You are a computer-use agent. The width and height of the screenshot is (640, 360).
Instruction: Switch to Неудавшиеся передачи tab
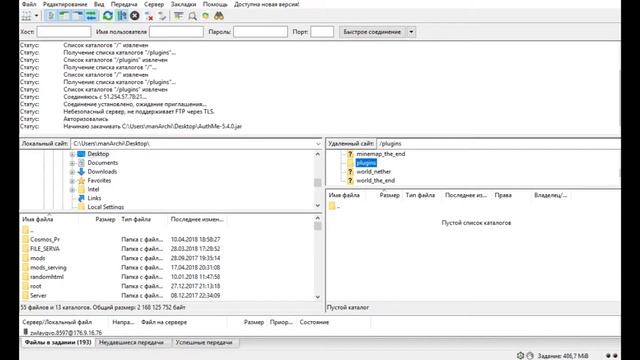133,342
